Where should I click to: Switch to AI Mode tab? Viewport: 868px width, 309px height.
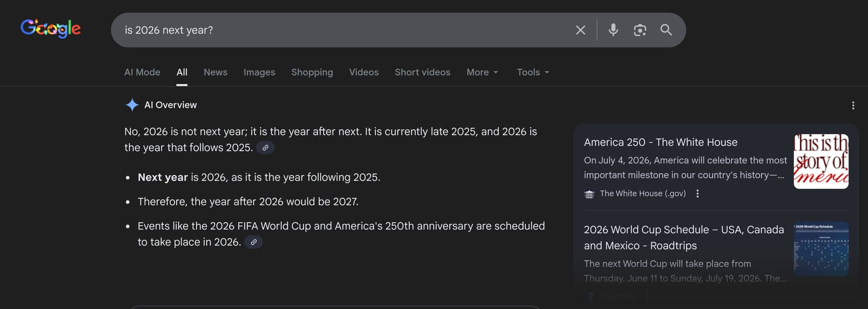pos(142,72)
